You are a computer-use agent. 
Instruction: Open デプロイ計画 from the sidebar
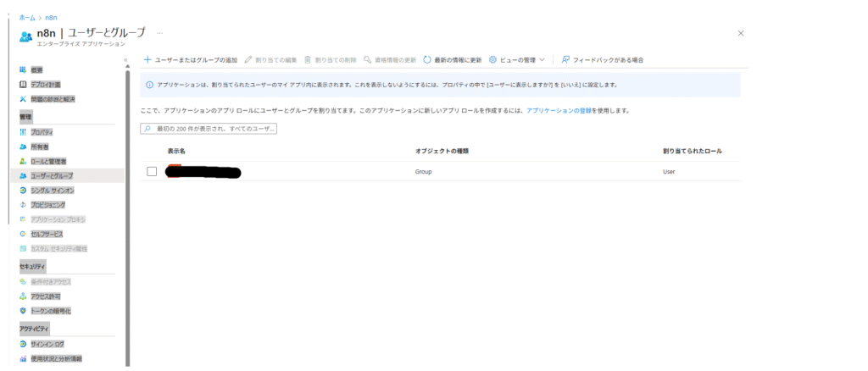(x=46, y=85)
